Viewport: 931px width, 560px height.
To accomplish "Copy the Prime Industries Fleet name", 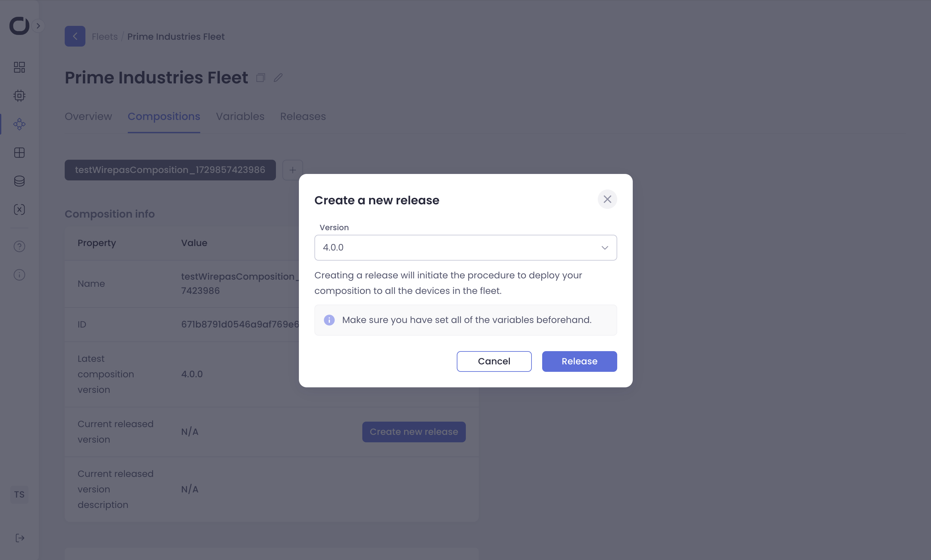I will coord(260,78).
